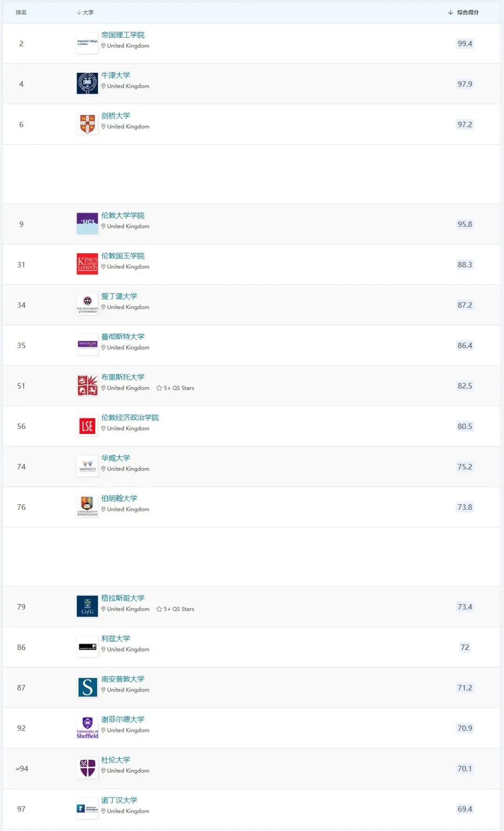Sort by 综合得分 column header

(x=467, y=13)
